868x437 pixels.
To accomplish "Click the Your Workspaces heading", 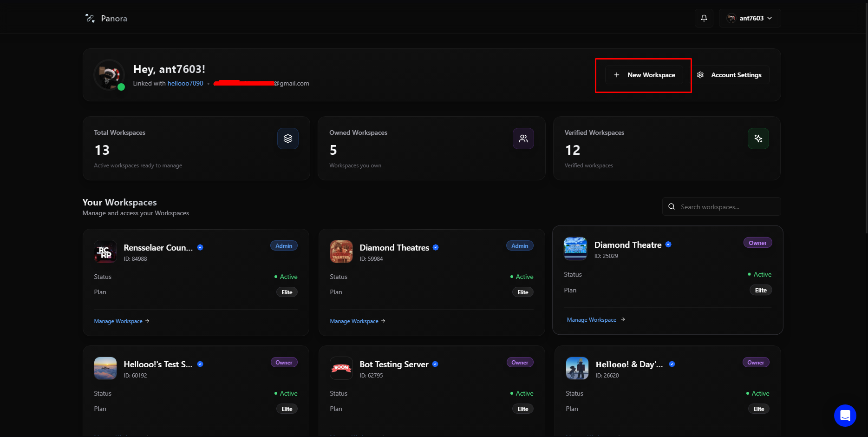I will [119, 202].
